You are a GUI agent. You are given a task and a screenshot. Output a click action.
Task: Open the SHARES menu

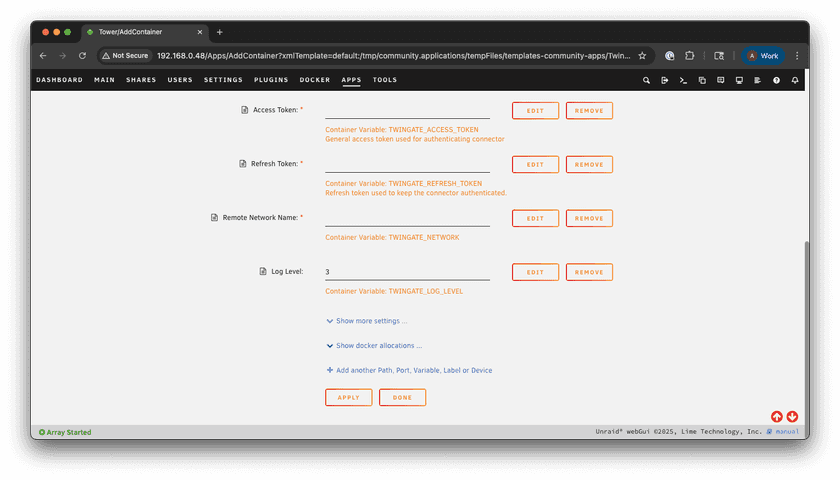coord(141,80)
